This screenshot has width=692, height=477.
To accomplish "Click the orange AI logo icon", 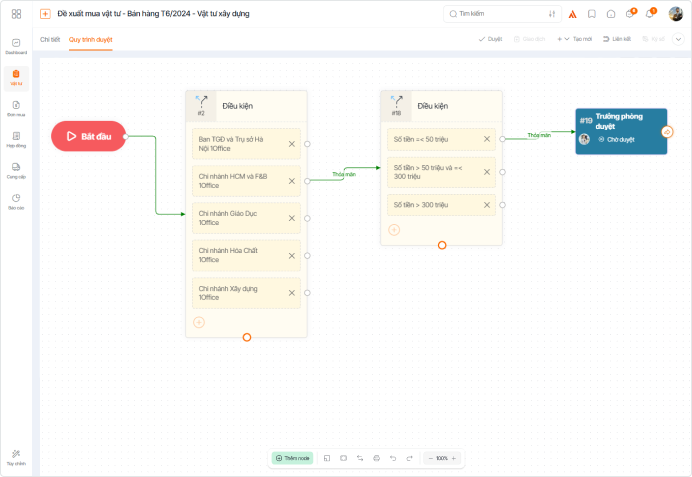I will [x=572, y=14].
